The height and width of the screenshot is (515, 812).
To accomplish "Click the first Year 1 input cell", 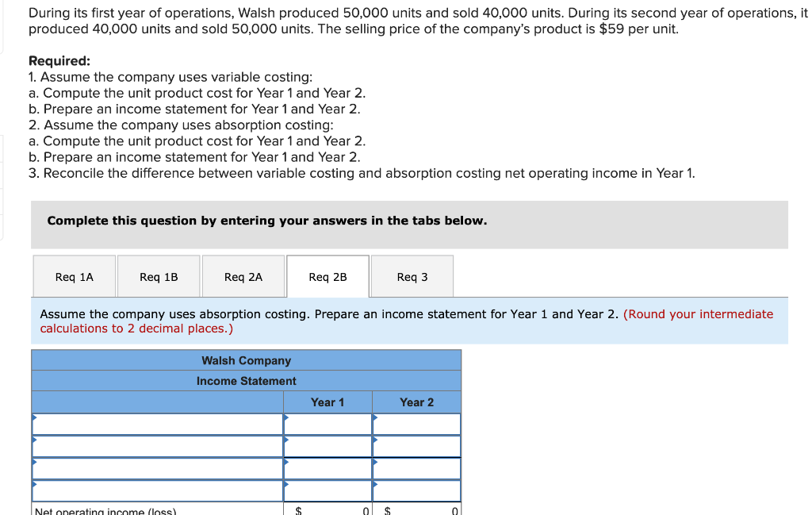I will tap(327, 424).
